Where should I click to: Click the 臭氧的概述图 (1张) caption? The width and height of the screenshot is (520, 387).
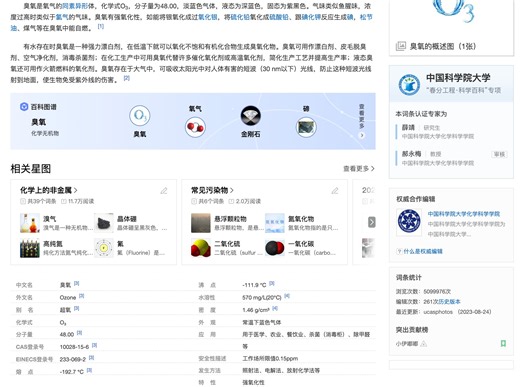(443, 46)
